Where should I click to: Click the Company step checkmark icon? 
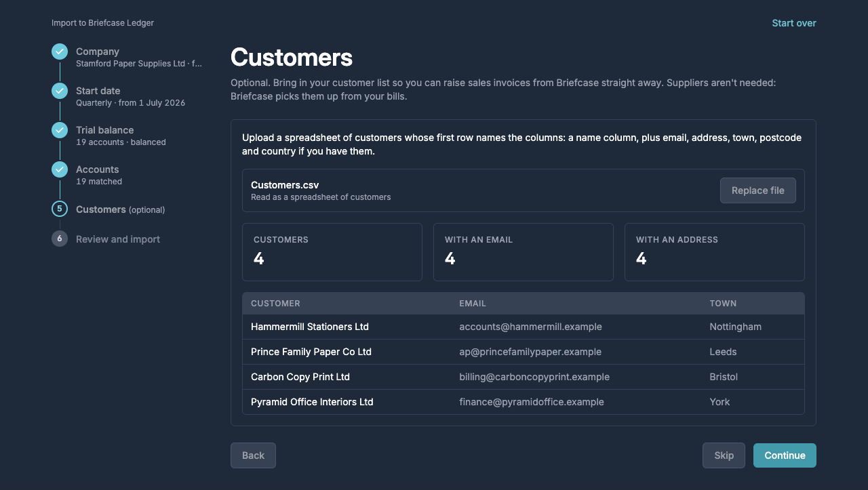60,52
